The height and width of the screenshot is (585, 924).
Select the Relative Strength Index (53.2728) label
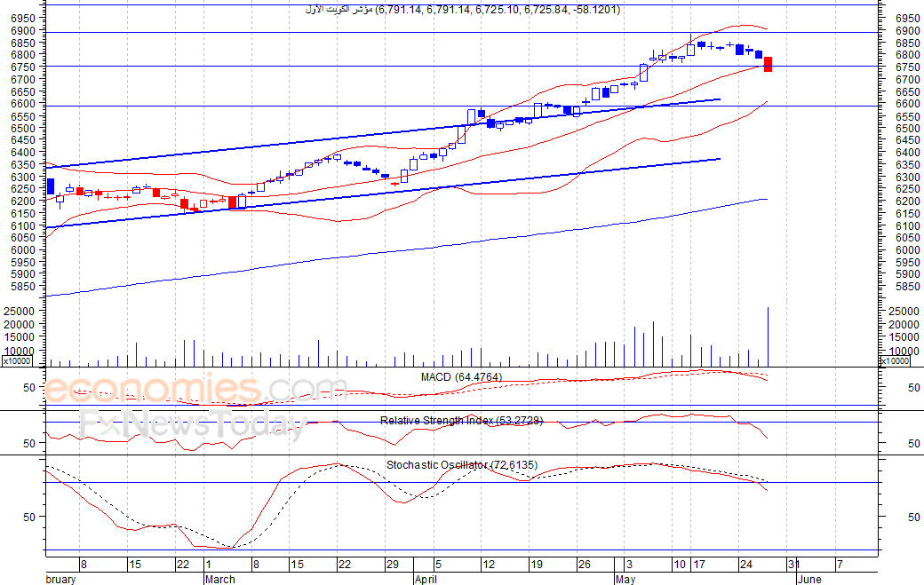click(461, 421)
